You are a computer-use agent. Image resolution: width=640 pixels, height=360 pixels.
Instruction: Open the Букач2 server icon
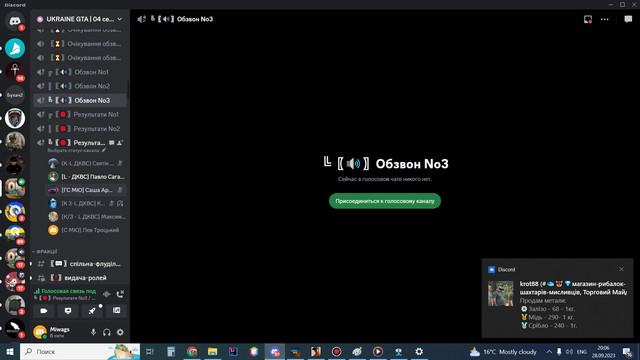pyautogui.click(x=15, y=95)
